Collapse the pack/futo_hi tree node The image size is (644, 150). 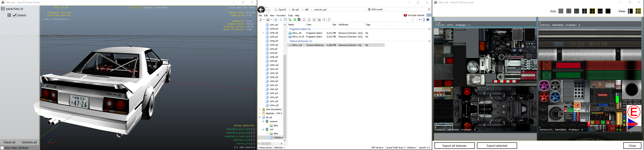tap(3, 9)
